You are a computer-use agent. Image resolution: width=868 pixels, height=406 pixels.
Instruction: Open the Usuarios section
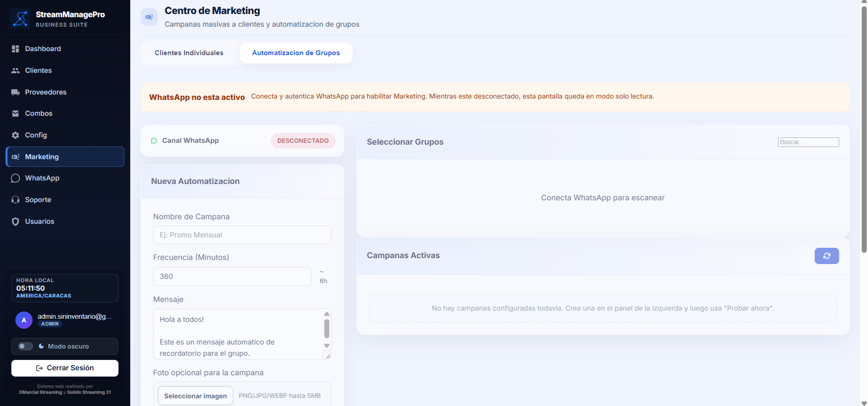click(65, 222)
